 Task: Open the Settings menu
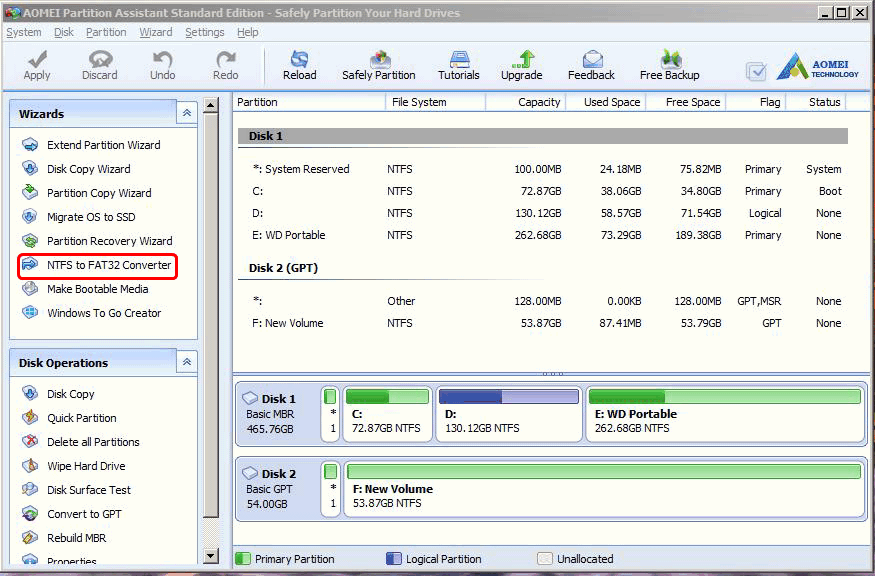tap(205, 32)
